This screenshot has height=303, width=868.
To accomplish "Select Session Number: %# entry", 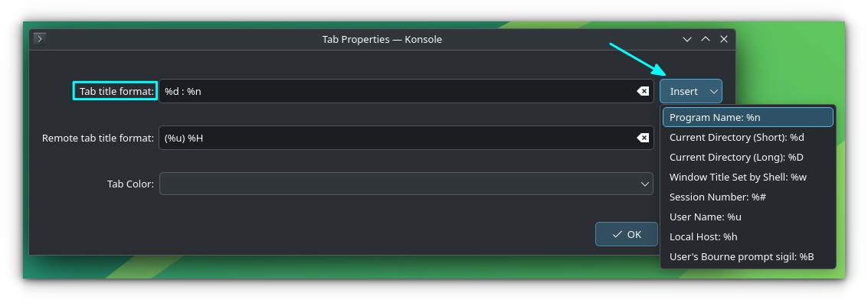I will coord(748,197).
